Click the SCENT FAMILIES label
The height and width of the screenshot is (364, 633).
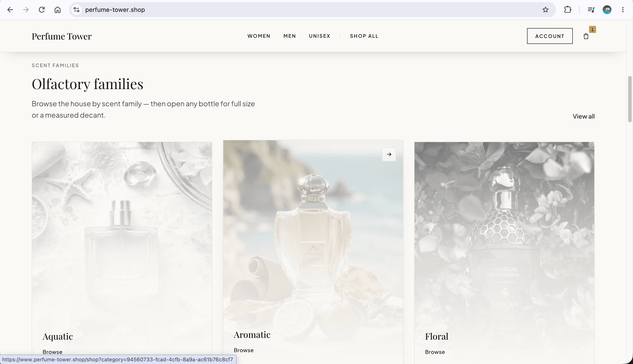(x=55, y=65)
